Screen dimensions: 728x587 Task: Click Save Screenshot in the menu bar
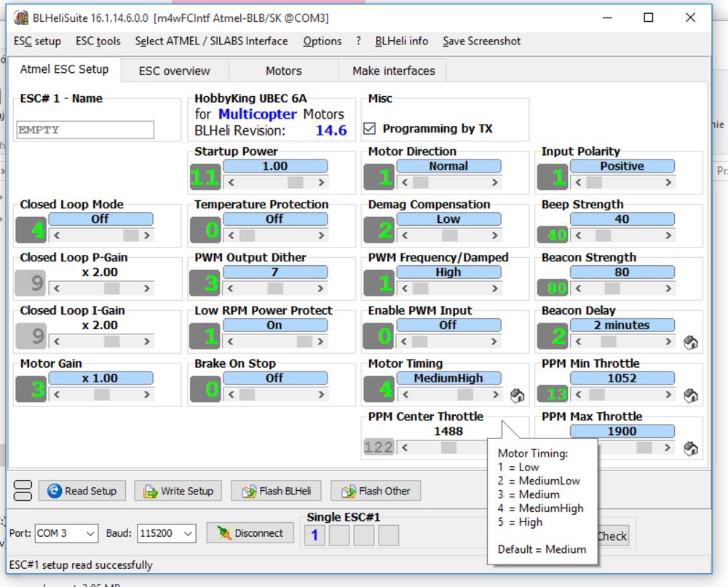tap(481, 42)
